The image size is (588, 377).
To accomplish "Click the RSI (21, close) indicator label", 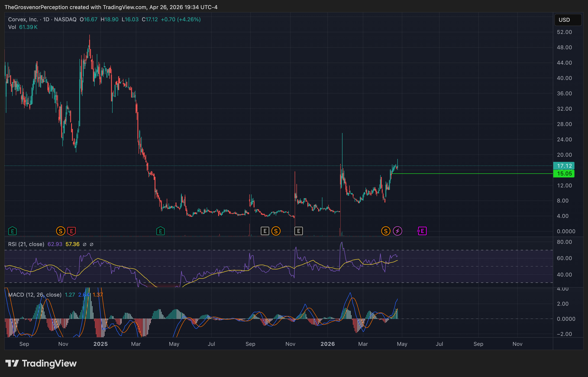I will tap(26, 244).
